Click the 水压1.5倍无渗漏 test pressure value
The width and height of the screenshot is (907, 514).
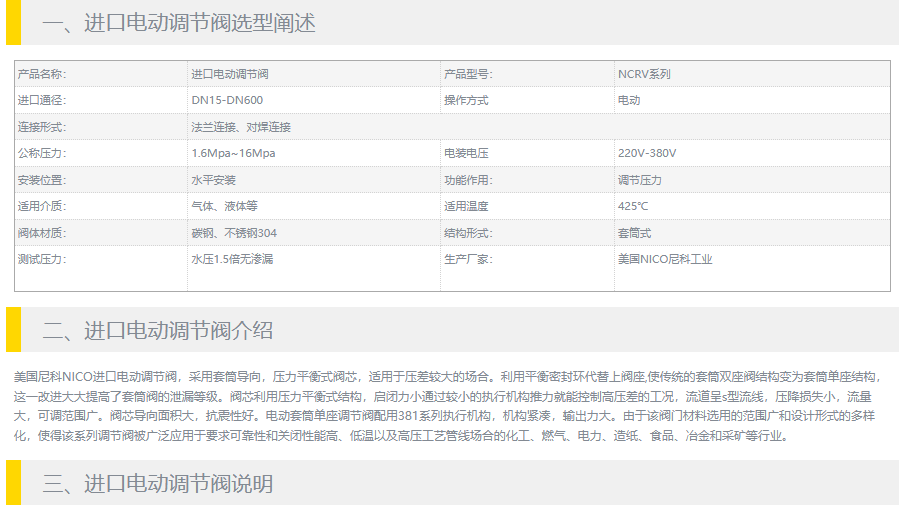(x=232, y=259)
